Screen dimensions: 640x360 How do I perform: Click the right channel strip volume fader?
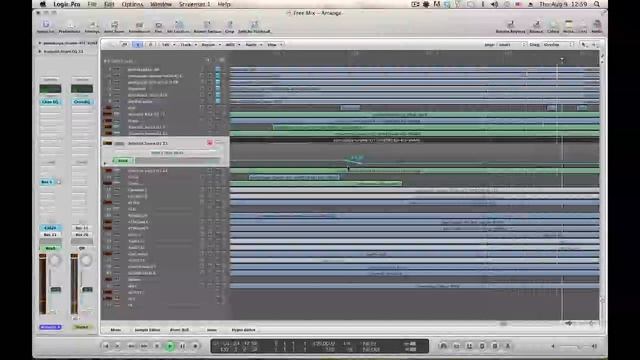[x=87, y=289]
